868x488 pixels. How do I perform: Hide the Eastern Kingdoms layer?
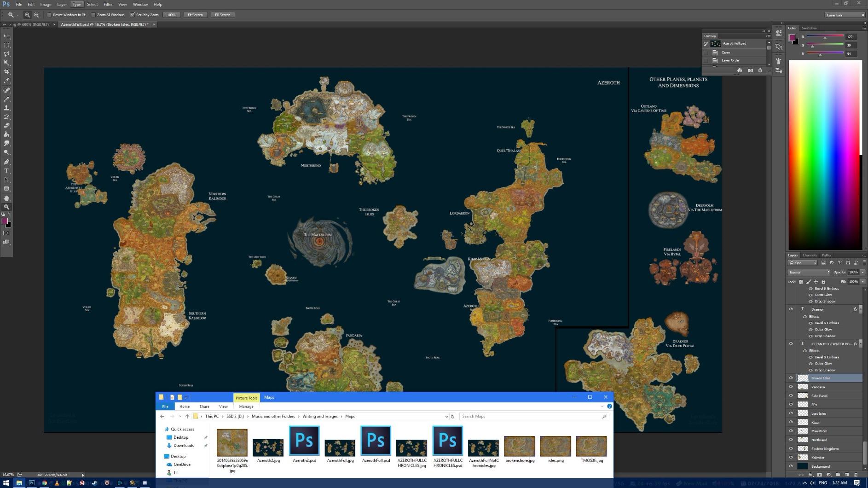pyautogui.click(x=791, y=449)
